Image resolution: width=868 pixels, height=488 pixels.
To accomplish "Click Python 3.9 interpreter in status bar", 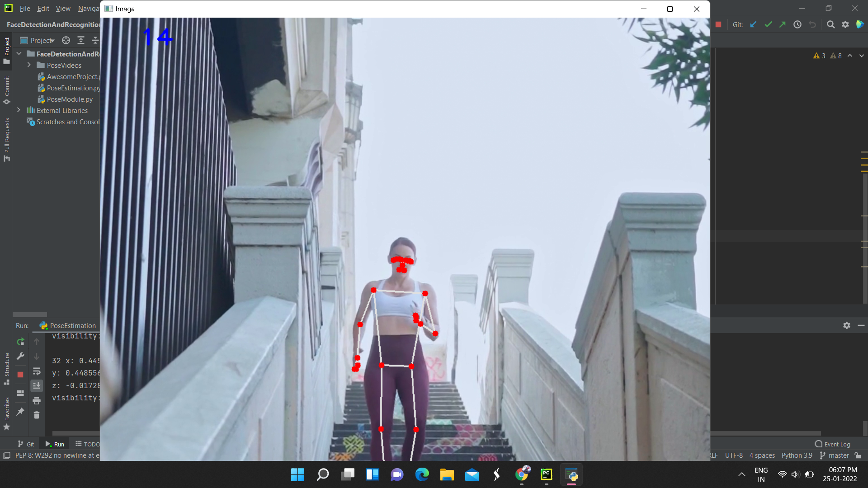I will [x=797, y=455].
